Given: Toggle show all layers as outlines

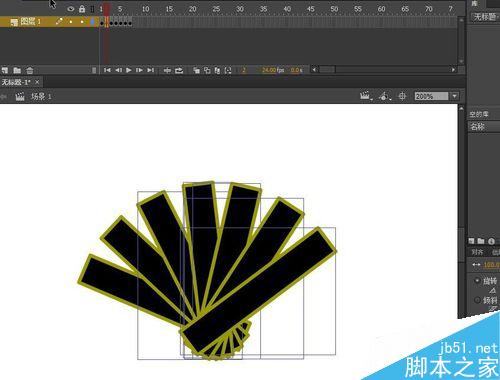Looking at the screenshot, I should (92, 9).
